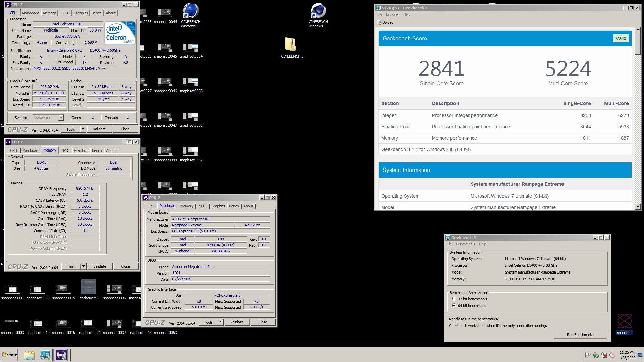Click the Geekbench results scrollbar thumb
This screenshot has height=362, width=644.
tap(638, 43)
